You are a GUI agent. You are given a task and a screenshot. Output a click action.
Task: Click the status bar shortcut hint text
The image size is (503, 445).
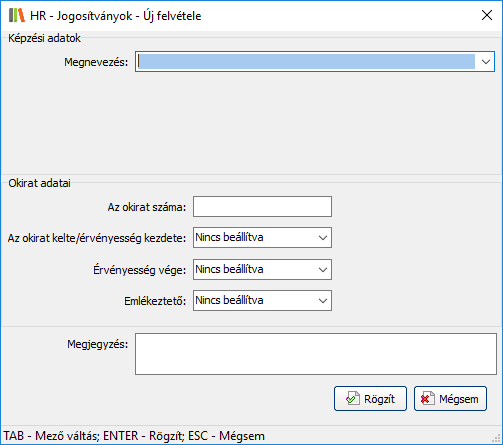coord(134,436)
